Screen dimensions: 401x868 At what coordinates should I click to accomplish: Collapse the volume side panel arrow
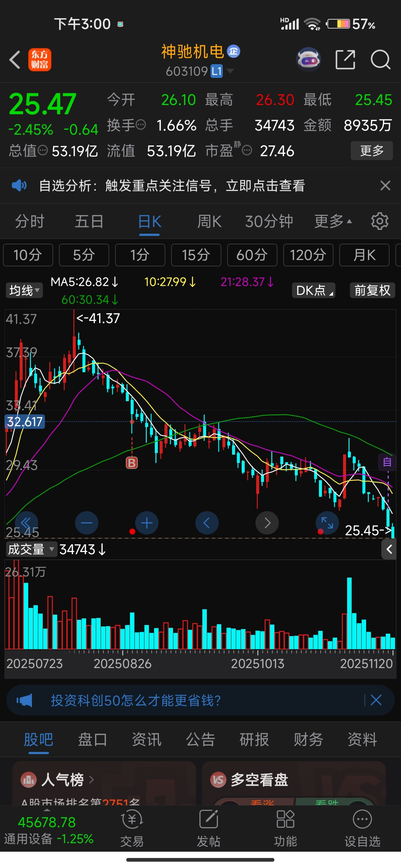tap(389, 549)
